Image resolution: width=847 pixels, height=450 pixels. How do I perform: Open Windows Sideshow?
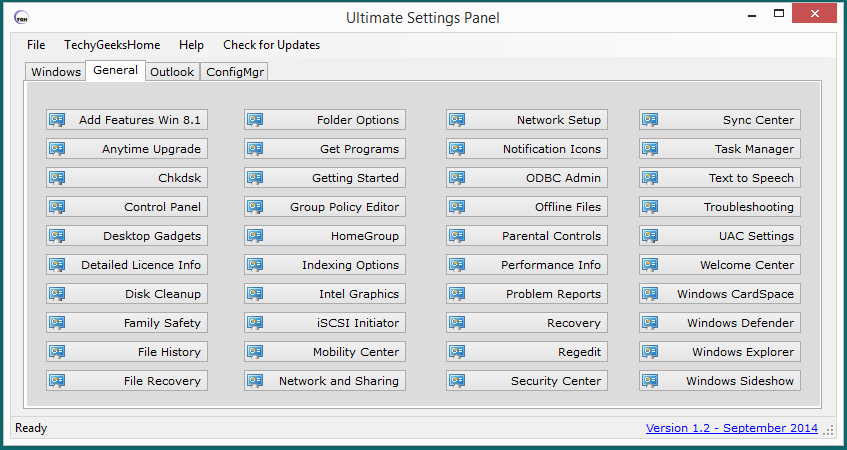point(720,381)
